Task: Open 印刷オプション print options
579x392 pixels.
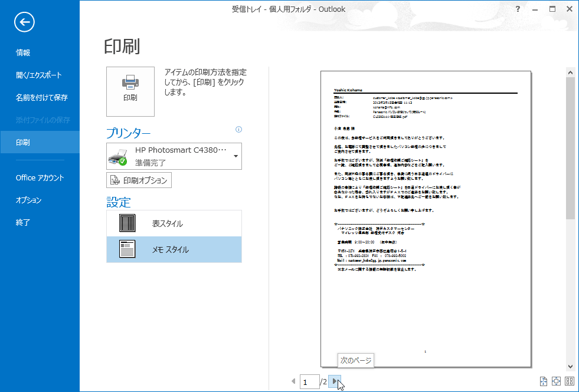Action: pos(139,180)
